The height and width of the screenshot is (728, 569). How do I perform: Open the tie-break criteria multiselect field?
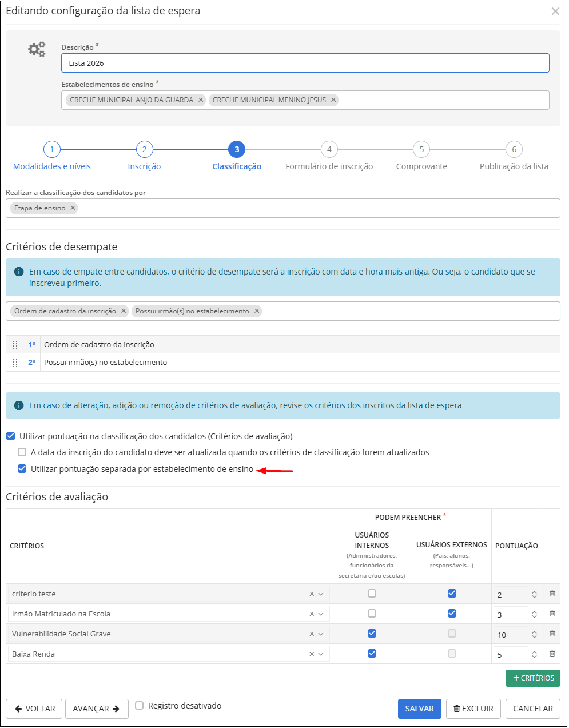(x=283, y=311)
